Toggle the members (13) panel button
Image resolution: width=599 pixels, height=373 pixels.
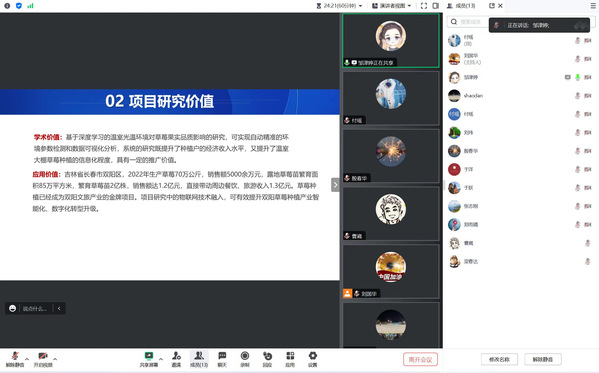(199, 359)
